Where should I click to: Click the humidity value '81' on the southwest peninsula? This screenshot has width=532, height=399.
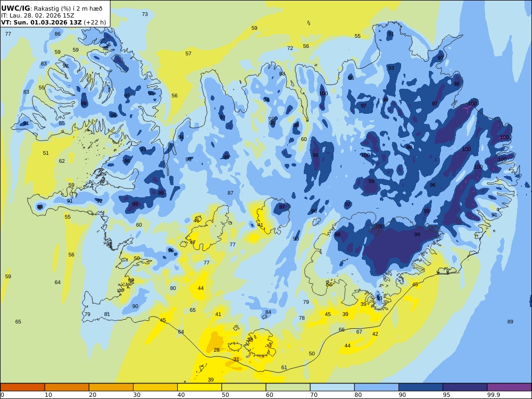click(x=107, y=314)
